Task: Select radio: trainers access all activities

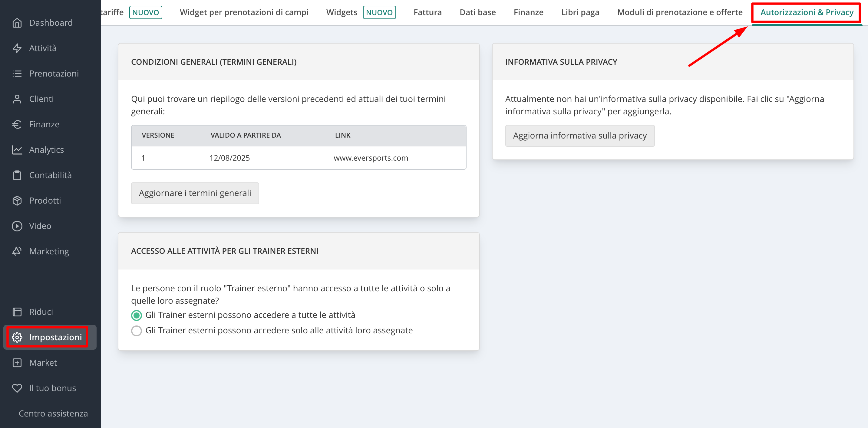Action: (x=137, y=315)
